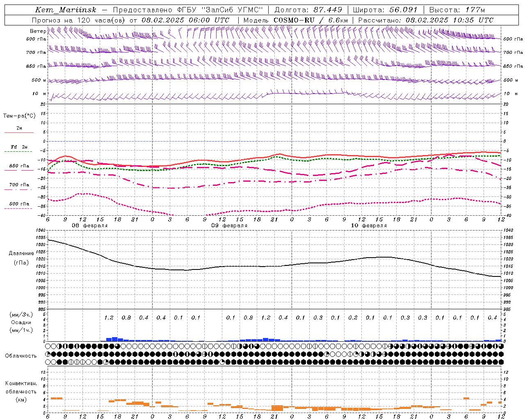Click '700 гПа' entry in temperature legend
The image size is (525, 420).
(19, 185)
